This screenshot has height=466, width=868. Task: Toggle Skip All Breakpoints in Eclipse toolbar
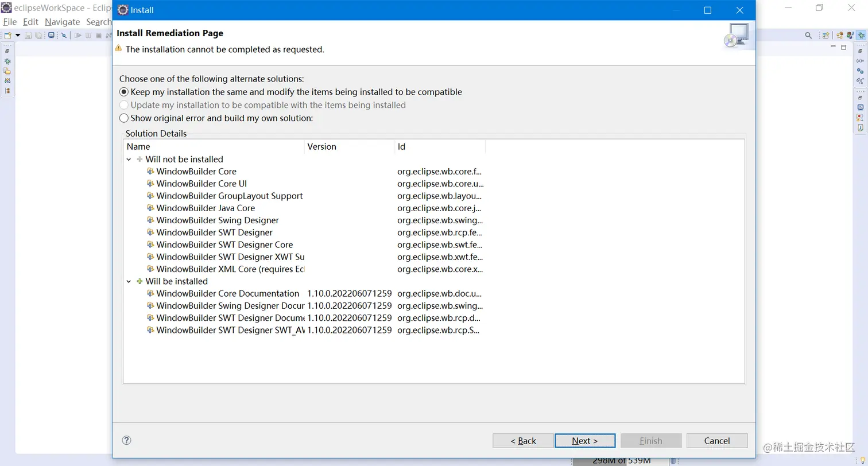pyautogui.click(x=64, y=36)
